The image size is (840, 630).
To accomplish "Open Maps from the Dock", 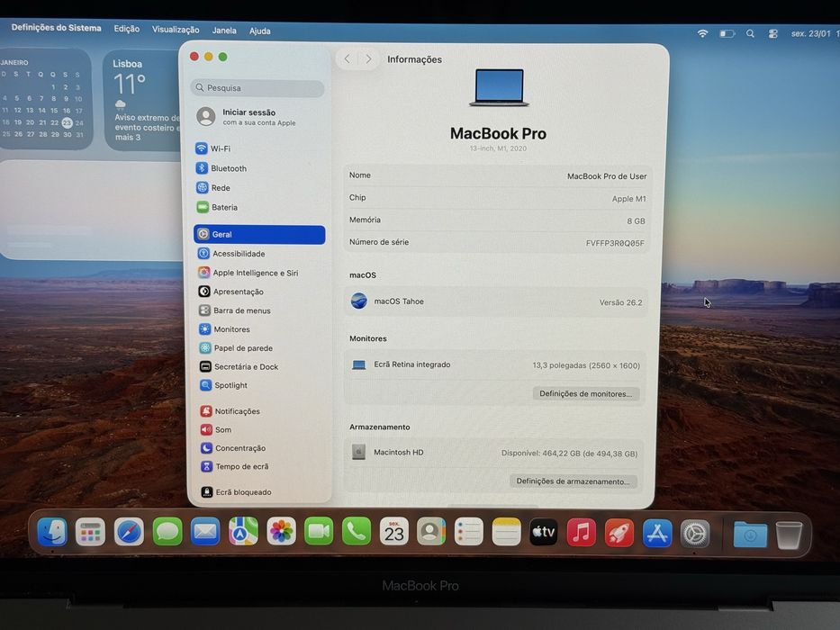I will (x=243, y=531).
